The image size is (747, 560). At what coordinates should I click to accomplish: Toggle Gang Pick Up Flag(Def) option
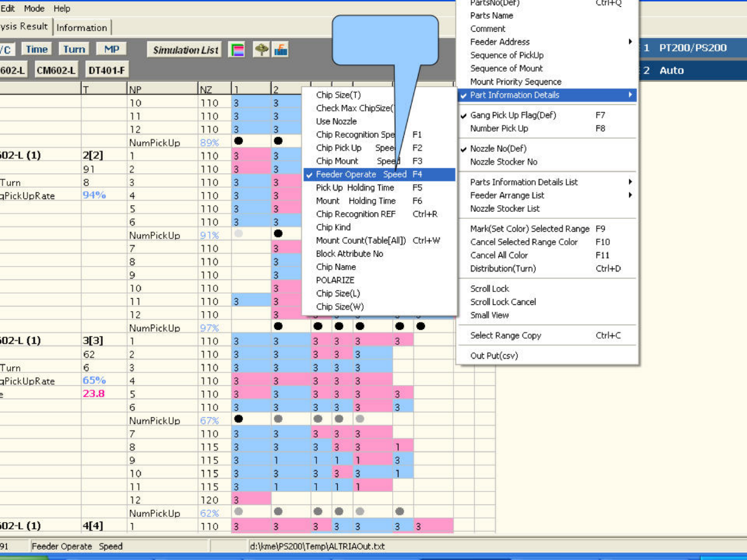pos(513,115)
